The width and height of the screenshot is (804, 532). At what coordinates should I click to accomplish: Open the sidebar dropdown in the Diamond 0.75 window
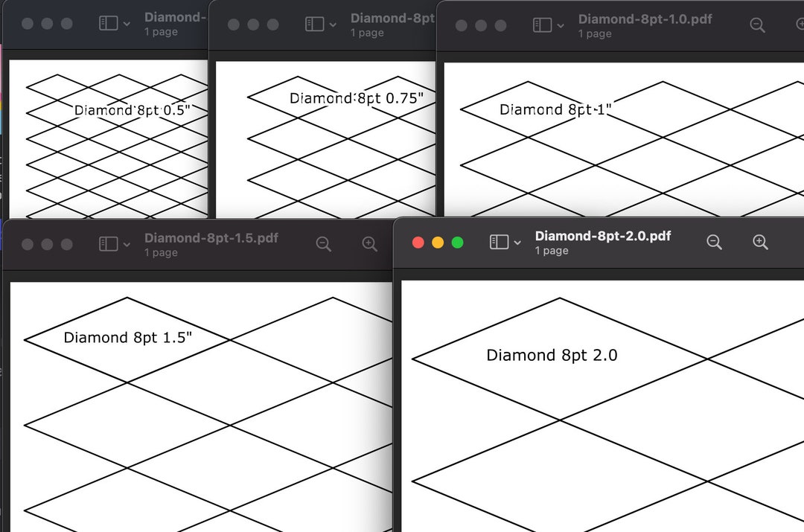331,24
